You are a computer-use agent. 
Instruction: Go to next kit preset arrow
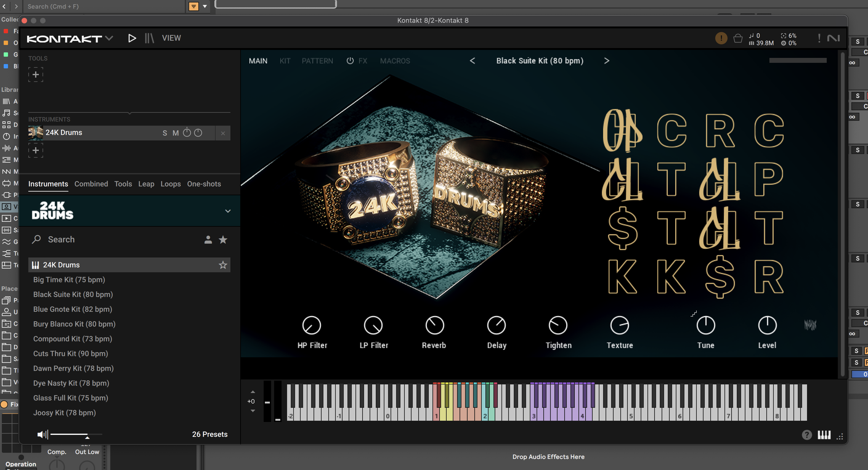pyautogui.click(x=606, y=61)
